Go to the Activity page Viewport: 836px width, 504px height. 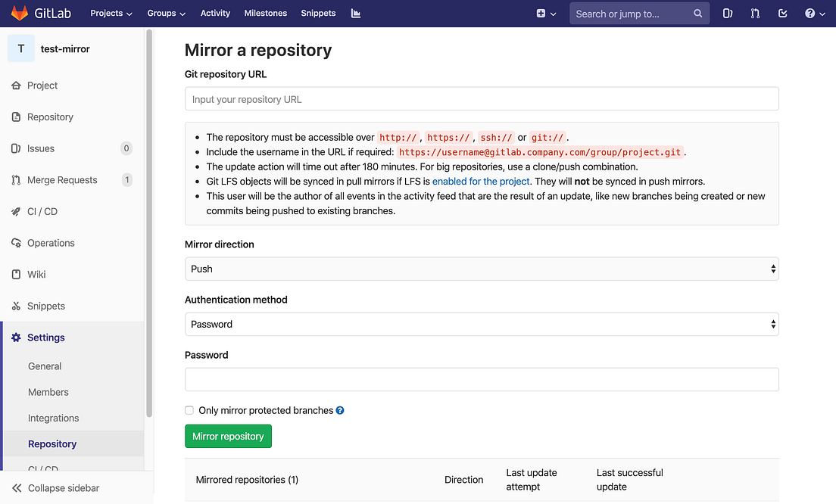coord(215,13)
